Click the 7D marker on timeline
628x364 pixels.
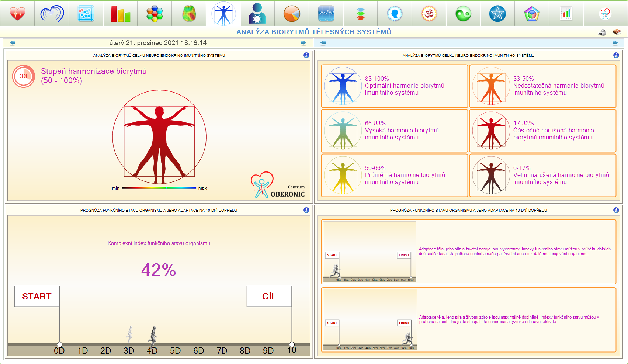(x=222, y=350)
